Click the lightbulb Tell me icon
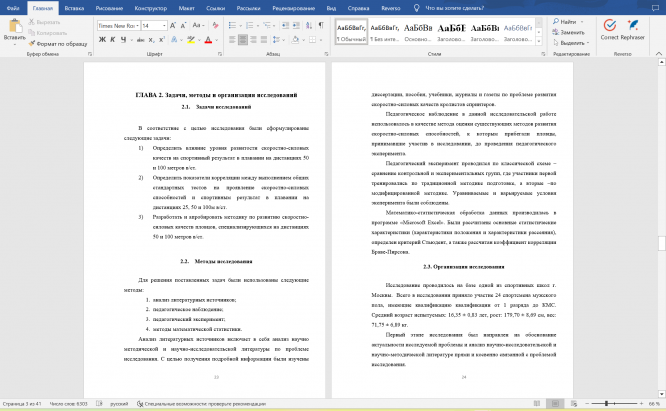The image size is (666, 411). tap(417, 8)
